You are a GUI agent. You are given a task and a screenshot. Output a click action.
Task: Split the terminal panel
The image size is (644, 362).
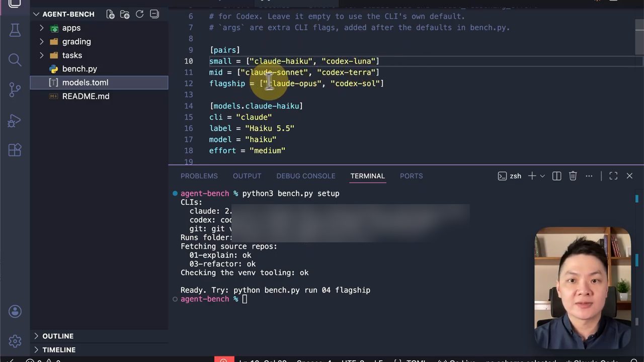coord(556,176)
